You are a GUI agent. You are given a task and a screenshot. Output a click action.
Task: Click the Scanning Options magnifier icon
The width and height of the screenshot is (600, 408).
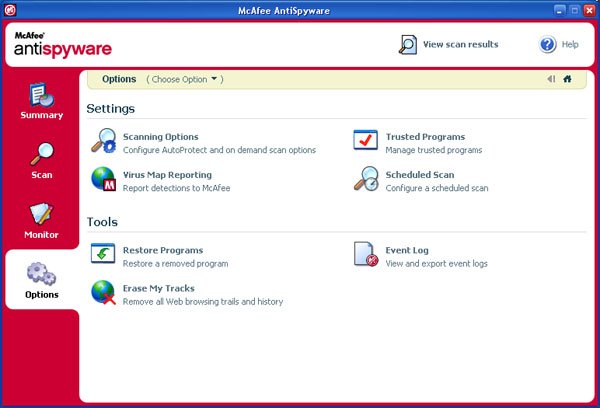(103, 140)
